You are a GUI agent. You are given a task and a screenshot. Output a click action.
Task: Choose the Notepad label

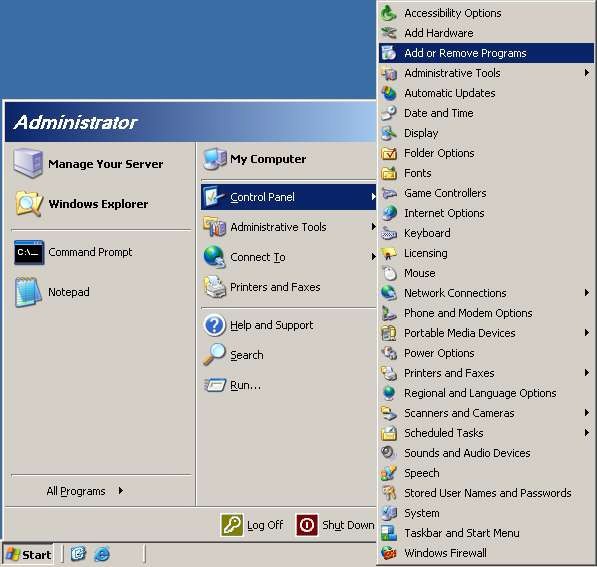pos(69,292)
